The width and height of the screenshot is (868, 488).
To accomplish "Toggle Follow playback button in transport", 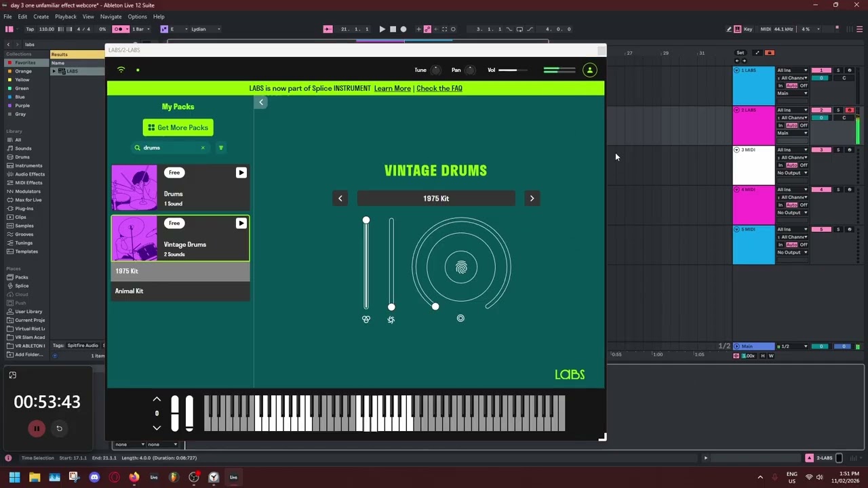I will point(328,29).
